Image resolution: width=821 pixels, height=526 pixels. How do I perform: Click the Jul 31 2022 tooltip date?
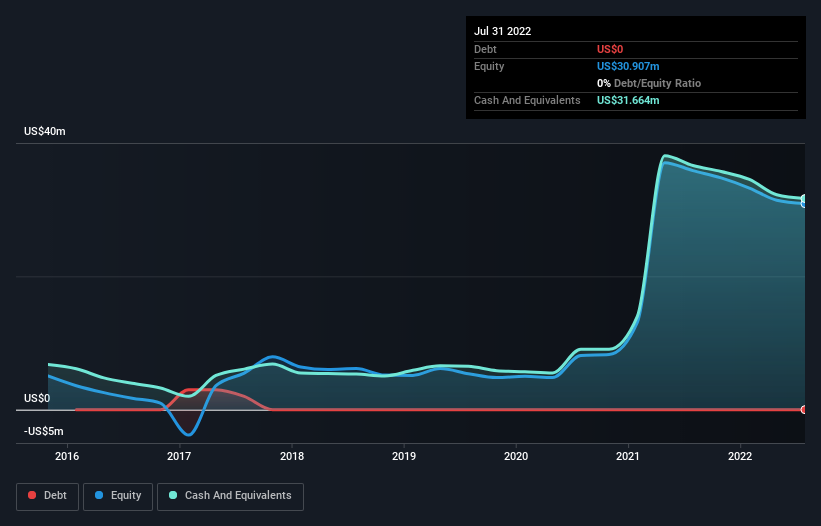tap(503, 31)
